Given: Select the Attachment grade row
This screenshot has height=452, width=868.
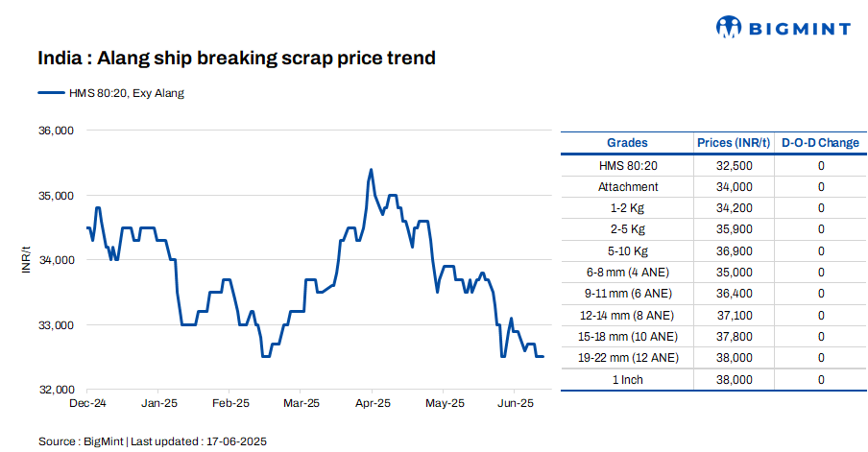Looking at the screenshot, I should coord(628,187).
